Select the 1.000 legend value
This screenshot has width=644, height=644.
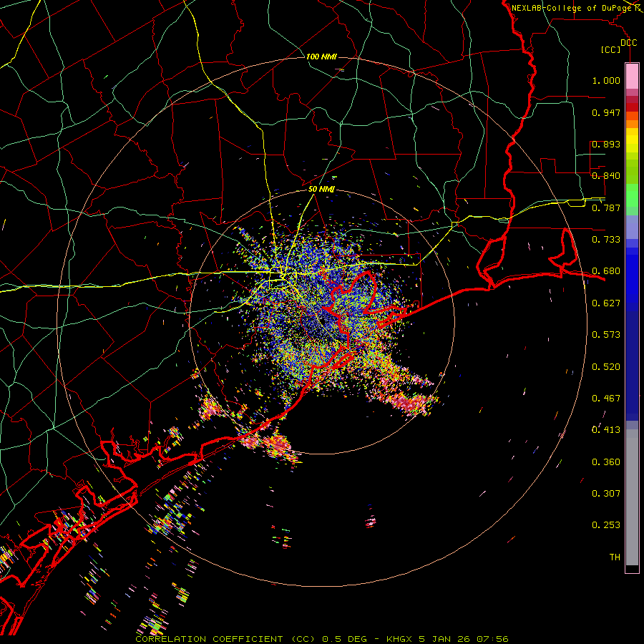606,80
